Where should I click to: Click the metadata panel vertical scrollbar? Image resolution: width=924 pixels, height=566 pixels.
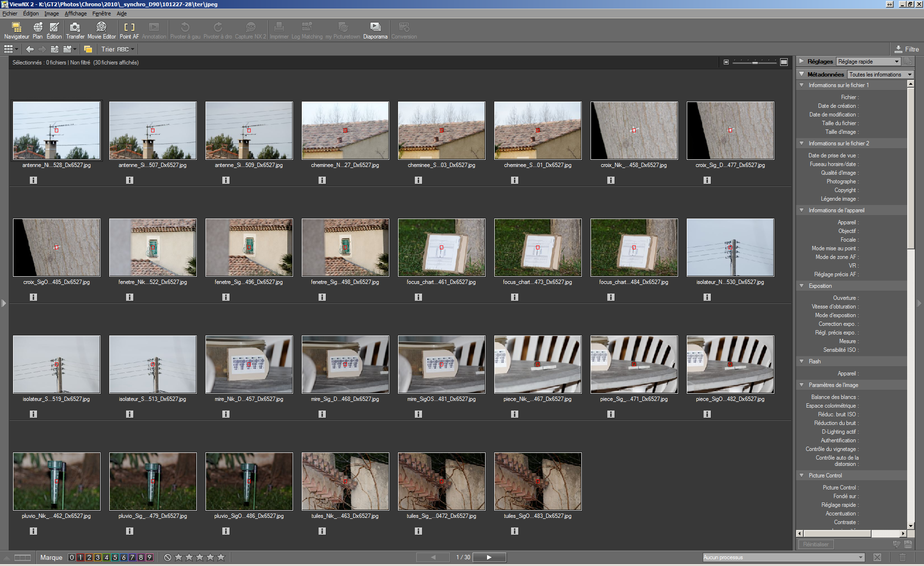[911, 168]
